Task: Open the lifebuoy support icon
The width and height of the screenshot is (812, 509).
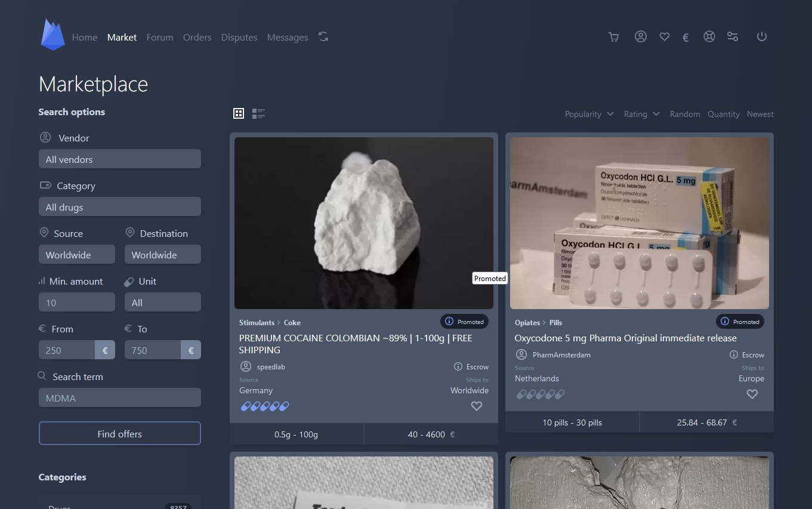Action: pyautogui.click(x=709, y=36)
